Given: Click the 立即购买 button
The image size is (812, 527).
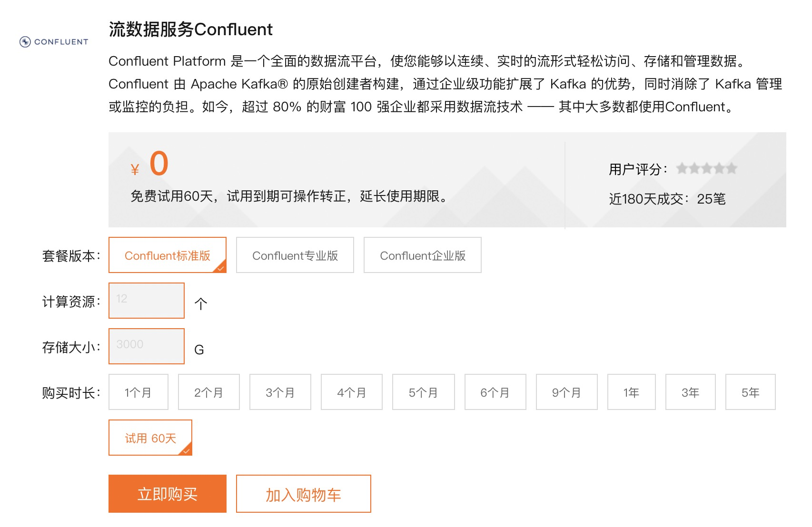Looking at the screenshot, I should [168, 494].
